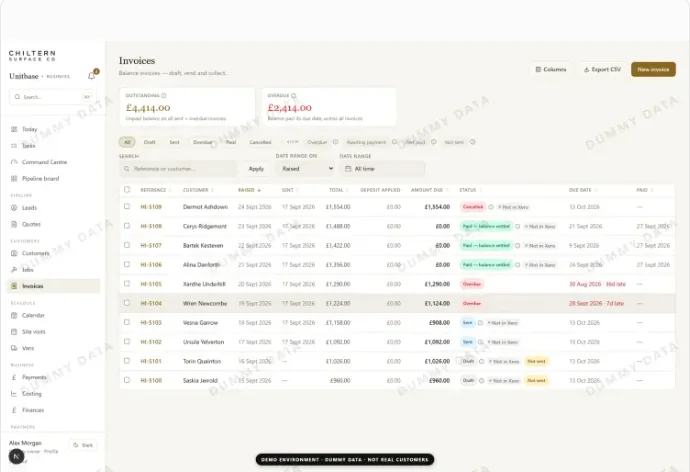Click the Pipeline board sidebar icon
Screen dimensions: 690x472
pyautogui.click(x=14, y=179)
